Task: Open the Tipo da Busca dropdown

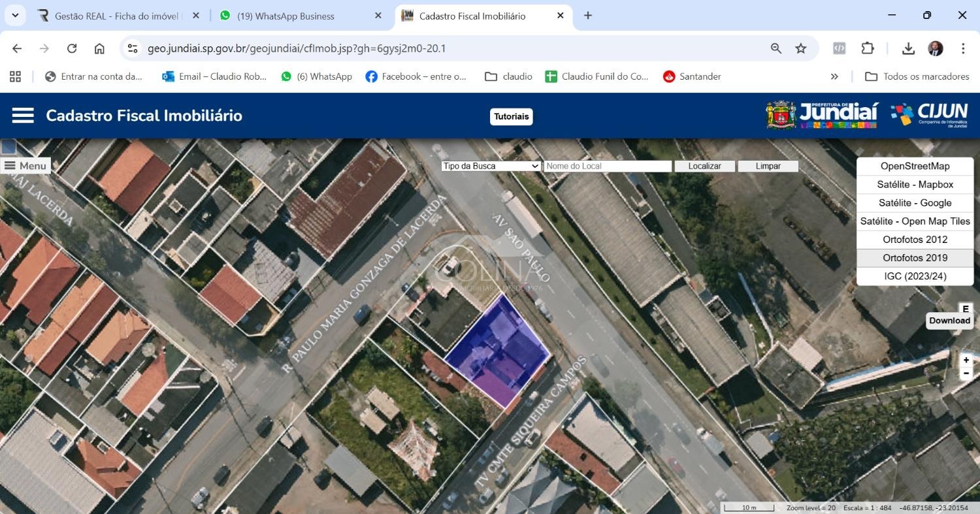Action: point(491,167)
